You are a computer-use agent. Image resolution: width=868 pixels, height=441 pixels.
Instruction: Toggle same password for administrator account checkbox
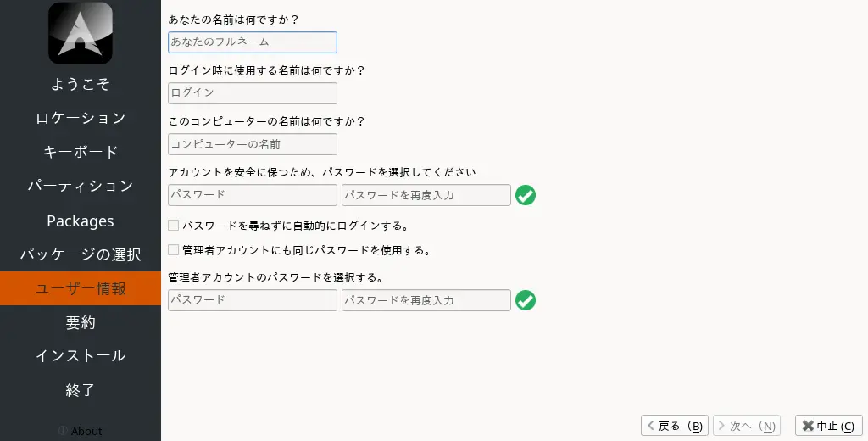coord(174,250)
